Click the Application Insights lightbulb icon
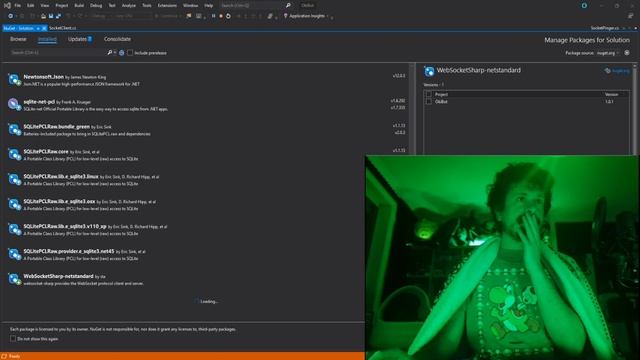 click(285, 16)
